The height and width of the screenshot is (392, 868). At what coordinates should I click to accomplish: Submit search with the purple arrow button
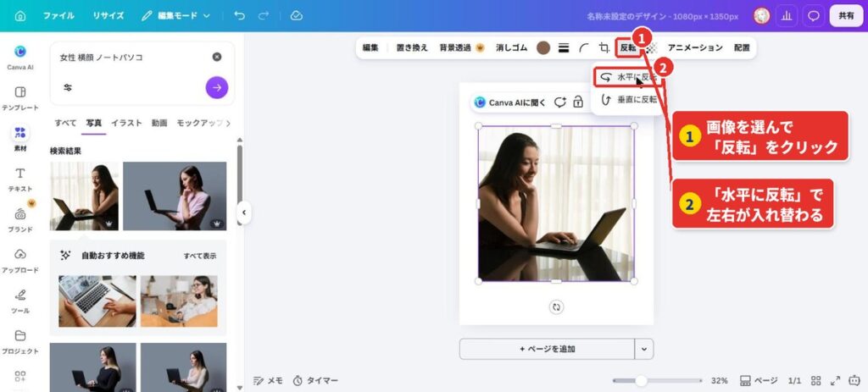click(217, 87)
